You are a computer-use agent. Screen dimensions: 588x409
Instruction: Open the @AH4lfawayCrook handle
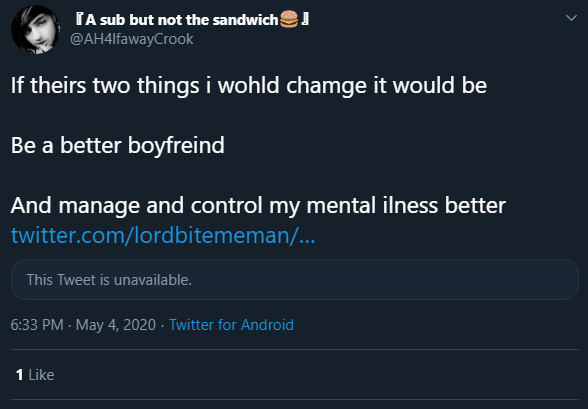pos(132,39)
